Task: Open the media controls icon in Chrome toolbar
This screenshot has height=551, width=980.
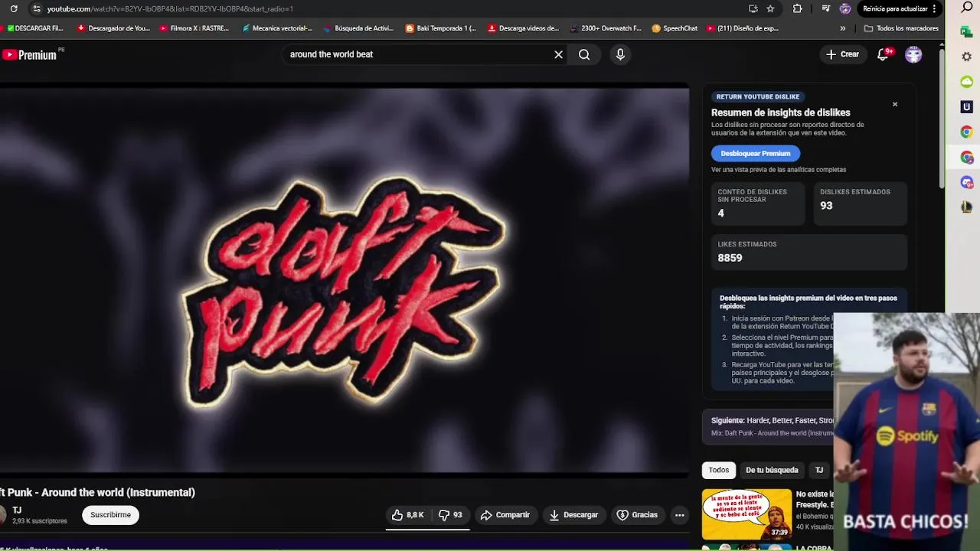Action: (825, 8)
